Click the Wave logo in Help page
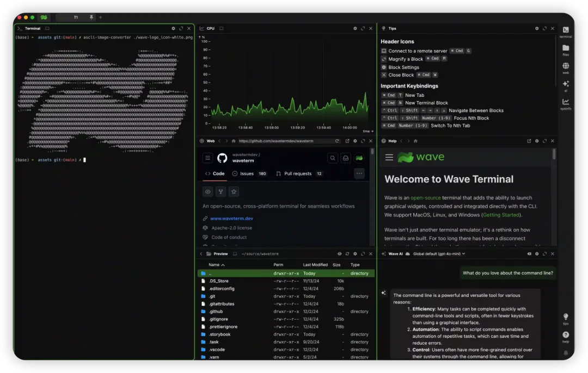The height and width of the screenshot is (373, 588). [421, 157]
